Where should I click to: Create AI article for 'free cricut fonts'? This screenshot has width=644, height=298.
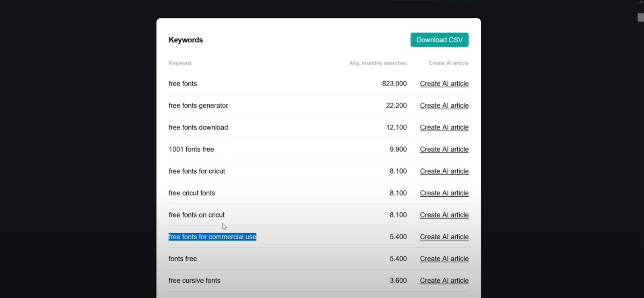tap(444, 193)
